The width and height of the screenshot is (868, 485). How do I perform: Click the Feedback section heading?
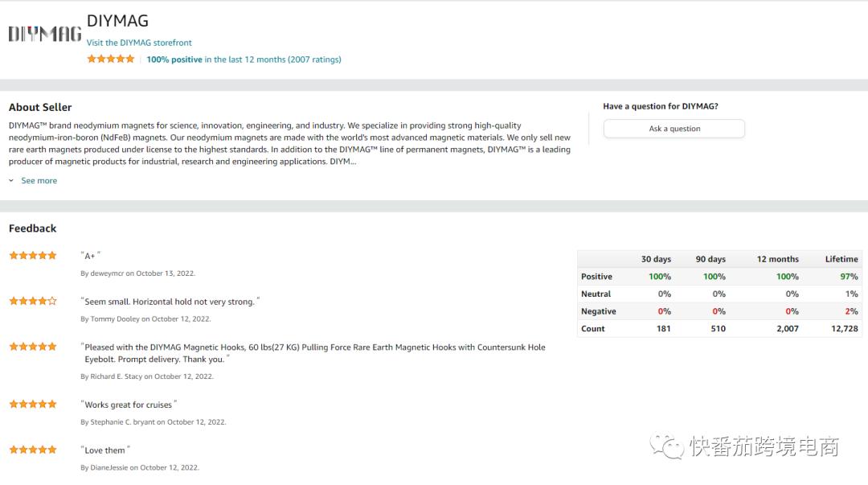pos(33,228)
